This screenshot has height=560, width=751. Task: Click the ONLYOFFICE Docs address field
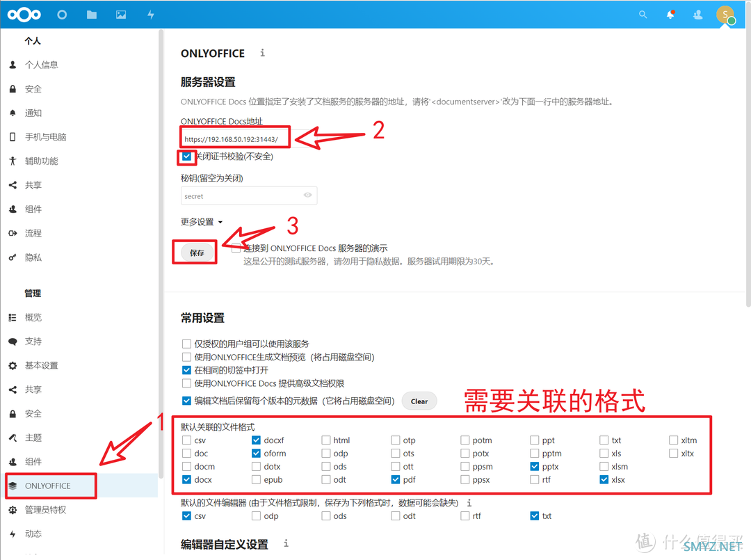[248, 139]
